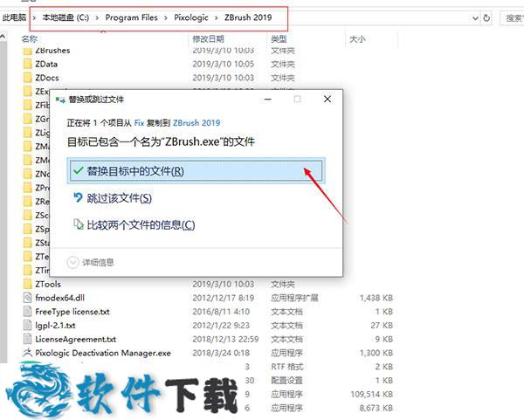Click the FreeType license.txt file name
The image size is (524, 420).
72,312
